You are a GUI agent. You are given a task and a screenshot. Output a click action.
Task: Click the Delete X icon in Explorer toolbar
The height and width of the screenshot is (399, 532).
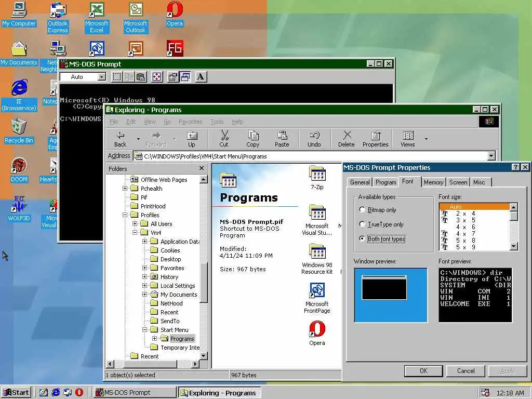(347, 139)
